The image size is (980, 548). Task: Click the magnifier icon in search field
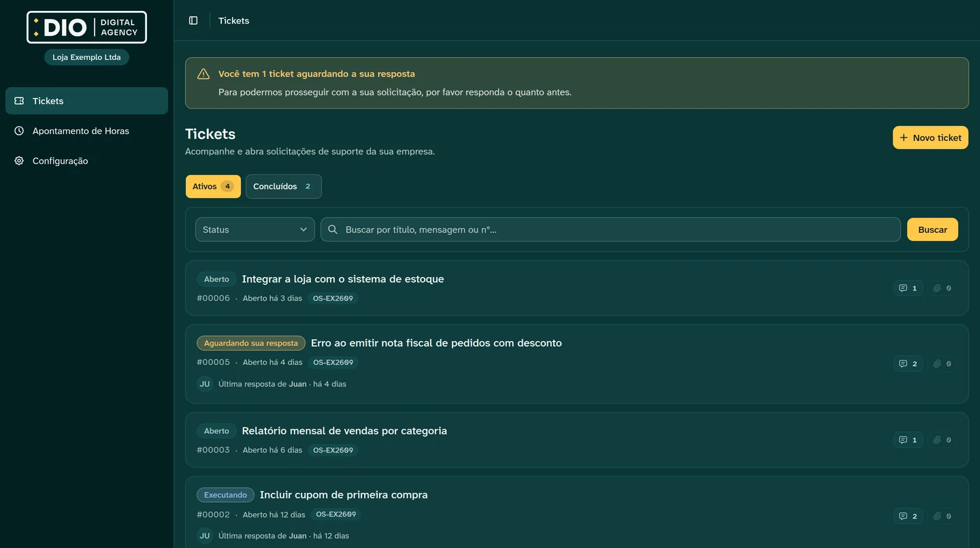coord(333,229)
